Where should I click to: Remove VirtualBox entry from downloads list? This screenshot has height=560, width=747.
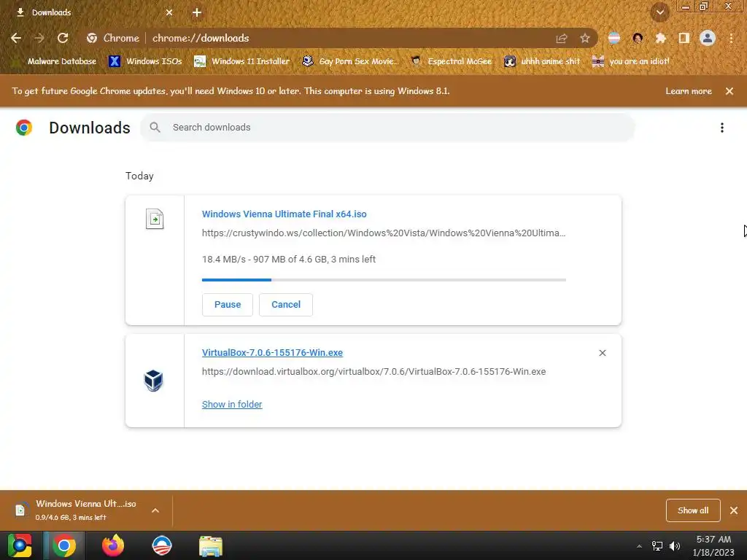point(602,353)
